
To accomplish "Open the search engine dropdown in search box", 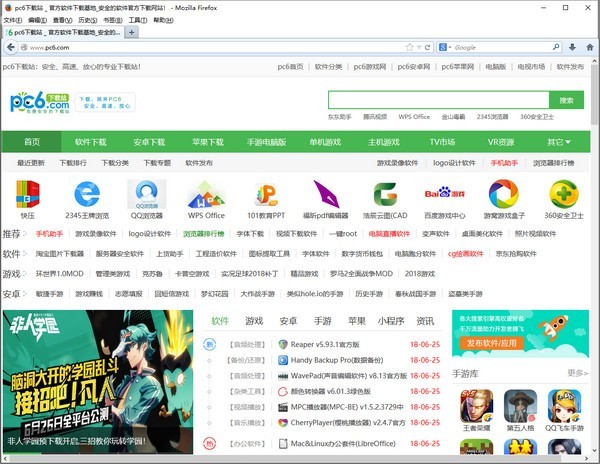I will click(x=445, y=47).
